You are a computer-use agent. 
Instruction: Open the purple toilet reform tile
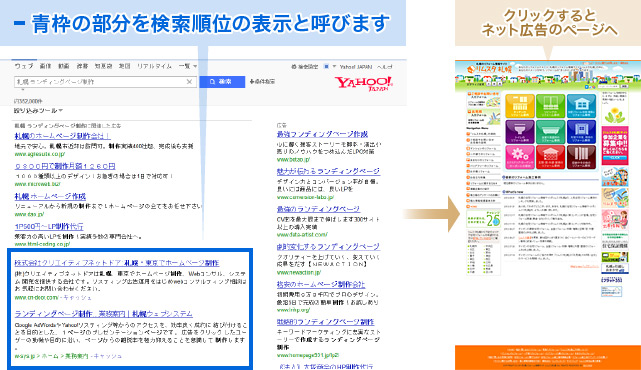(x=520, y=132)
